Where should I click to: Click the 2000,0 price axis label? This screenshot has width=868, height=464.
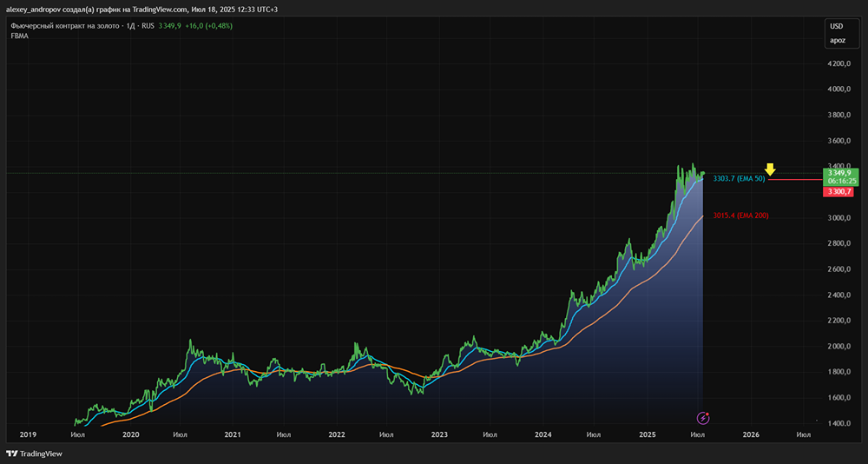pyautogui.click(x=839, y=347)
